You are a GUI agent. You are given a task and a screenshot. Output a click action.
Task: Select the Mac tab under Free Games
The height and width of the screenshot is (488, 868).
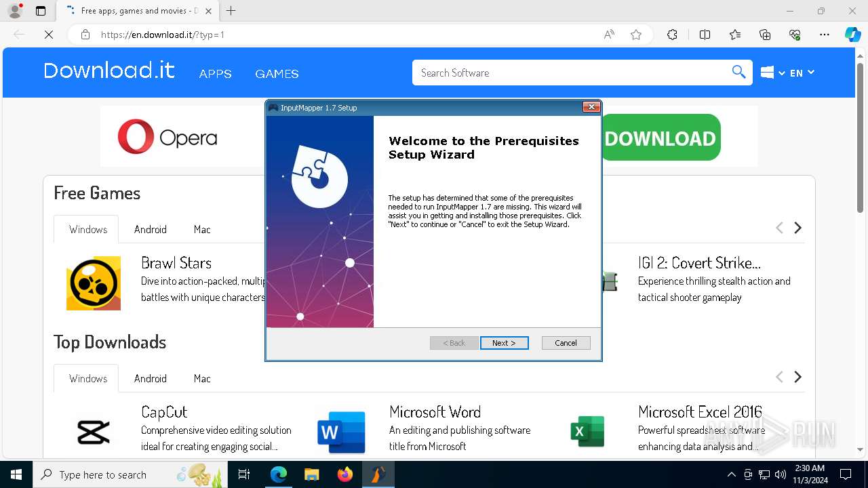(x=202, y=229)
